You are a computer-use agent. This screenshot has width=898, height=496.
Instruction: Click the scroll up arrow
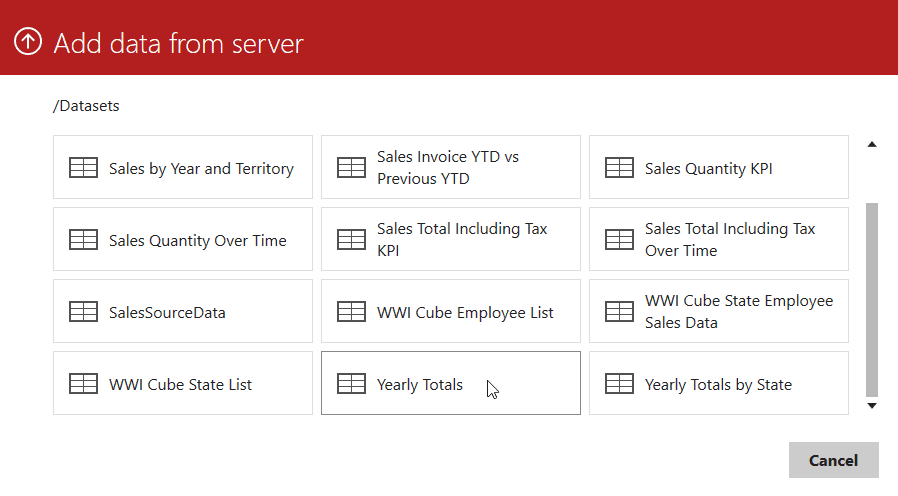pos(872,144)
